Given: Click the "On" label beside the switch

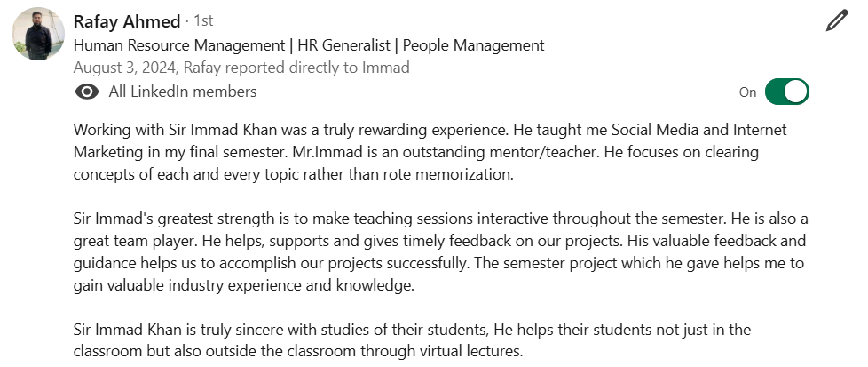Looking at the screenshot, I should pyautogui.click(x=747, y=92).
